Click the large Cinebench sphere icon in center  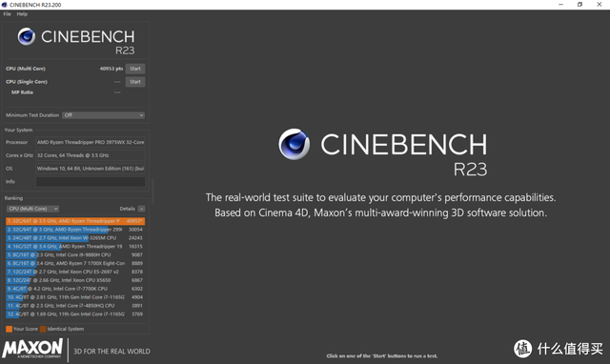click(295, 144)
